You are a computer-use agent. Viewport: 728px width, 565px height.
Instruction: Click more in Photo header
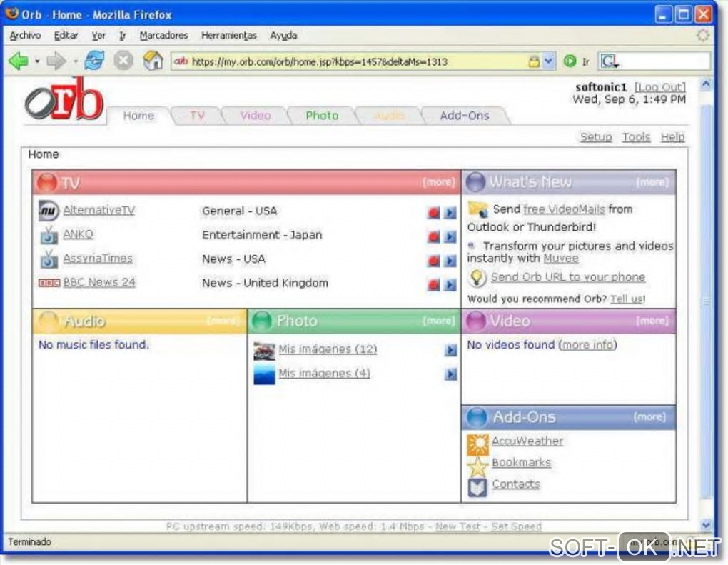coord(439,321)
